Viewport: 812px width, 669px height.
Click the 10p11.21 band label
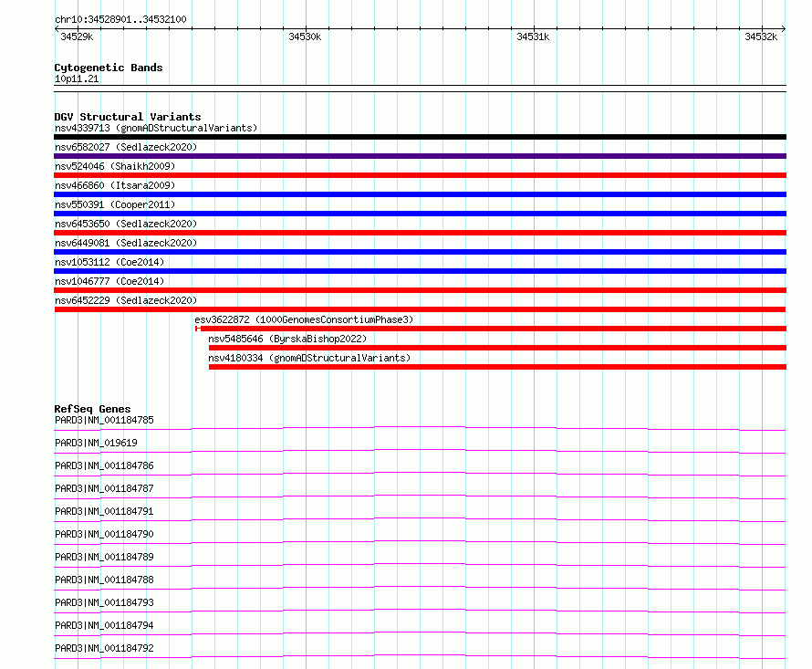[x=77, y=78]
